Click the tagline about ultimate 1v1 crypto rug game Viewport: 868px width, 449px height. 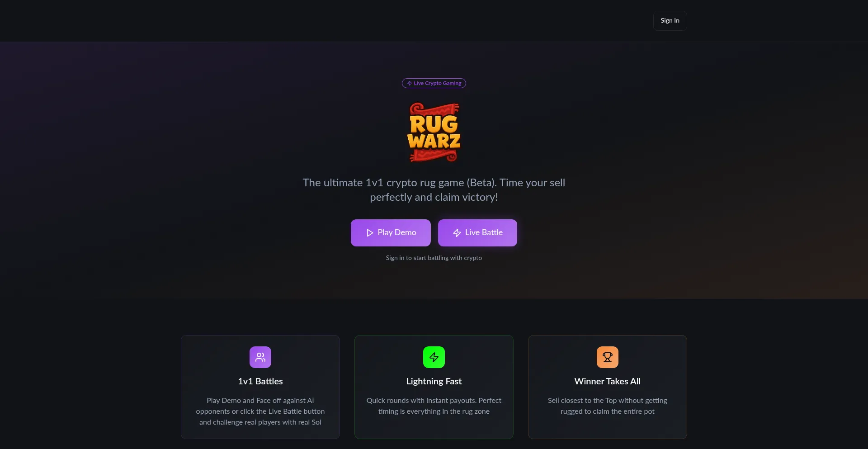pyautogui.click(x=434, y=190)
